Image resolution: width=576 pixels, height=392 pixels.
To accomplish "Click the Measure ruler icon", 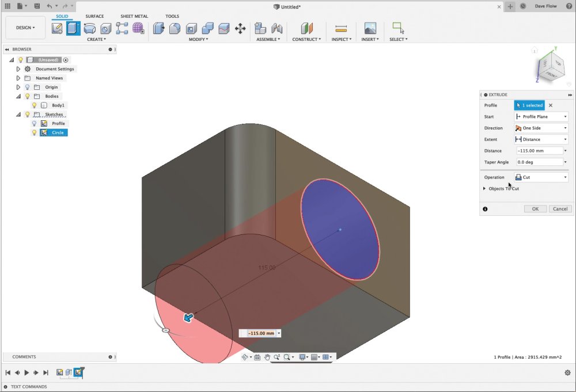I will 341,28.
